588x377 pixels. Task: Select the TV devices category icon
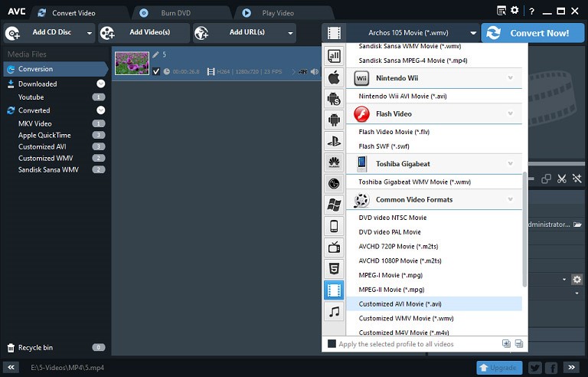pyautogui.click(x=334, y=247)
